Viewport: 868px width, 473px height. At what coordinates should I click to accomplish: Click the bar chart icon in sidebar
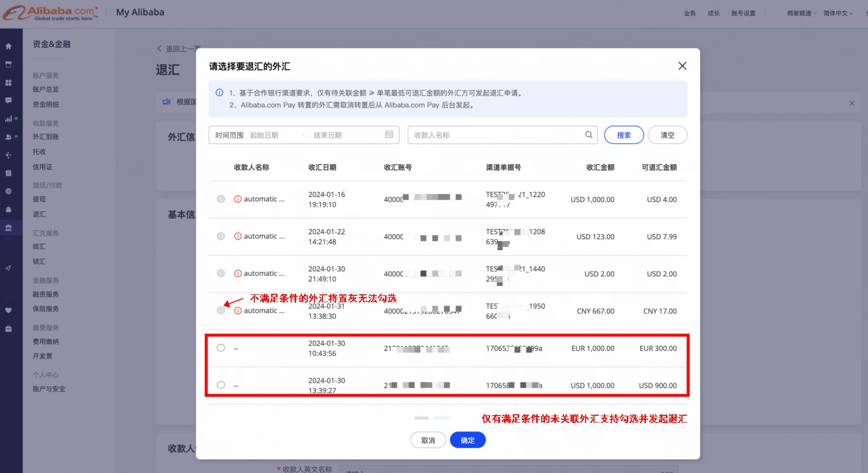(x=8, y=119)
